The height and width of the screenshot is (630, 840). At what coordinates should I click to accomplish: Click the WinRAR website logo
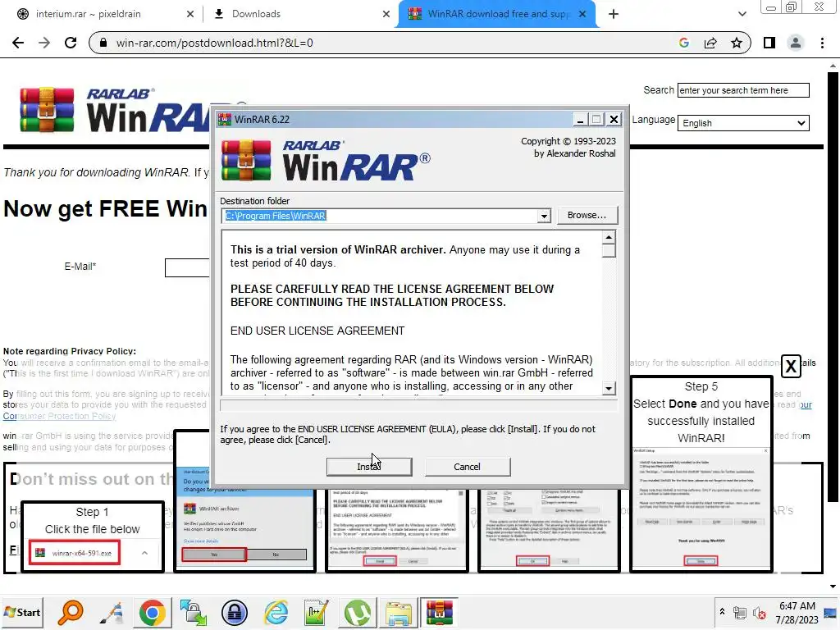click(114, 110)
